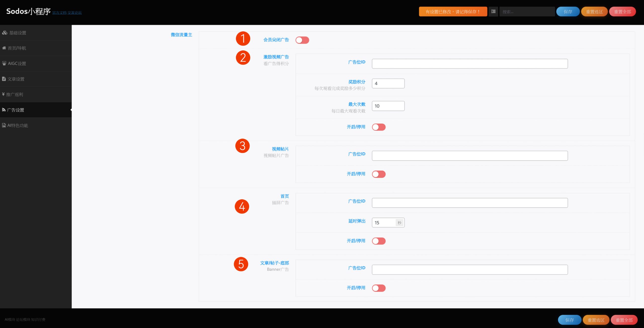Viewport: 644px width, 328px height.
Task: Click the 基础设置 sidebar icon
Action: [5, 33]
